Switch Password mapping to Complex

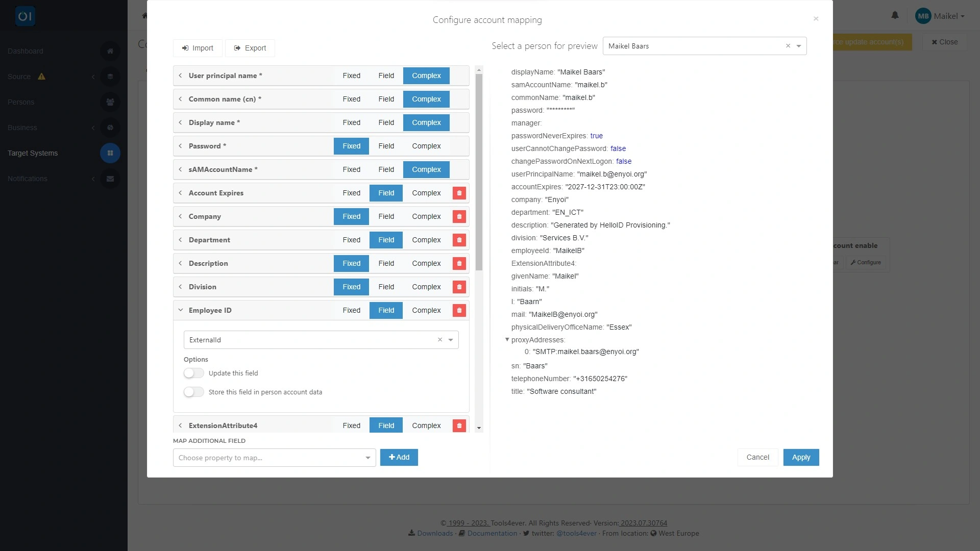tap(426, 146)
